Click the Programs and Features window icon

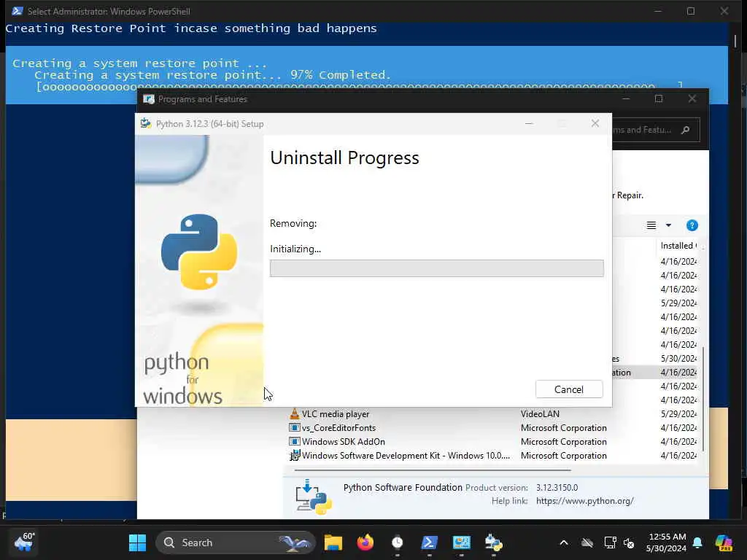[x=149, y=99]
